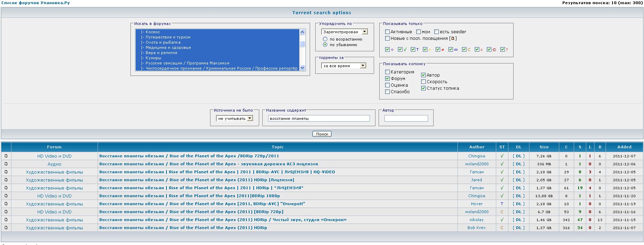Viewport: 644px width, 245px height.
Task: Select the 'по возрастанию' radio button
Action: [325, 39]
